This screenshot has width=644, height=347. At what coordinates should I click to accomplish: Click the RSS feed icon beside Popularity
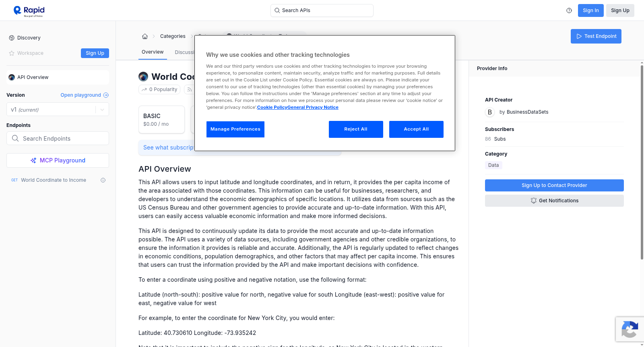[189, 89]
